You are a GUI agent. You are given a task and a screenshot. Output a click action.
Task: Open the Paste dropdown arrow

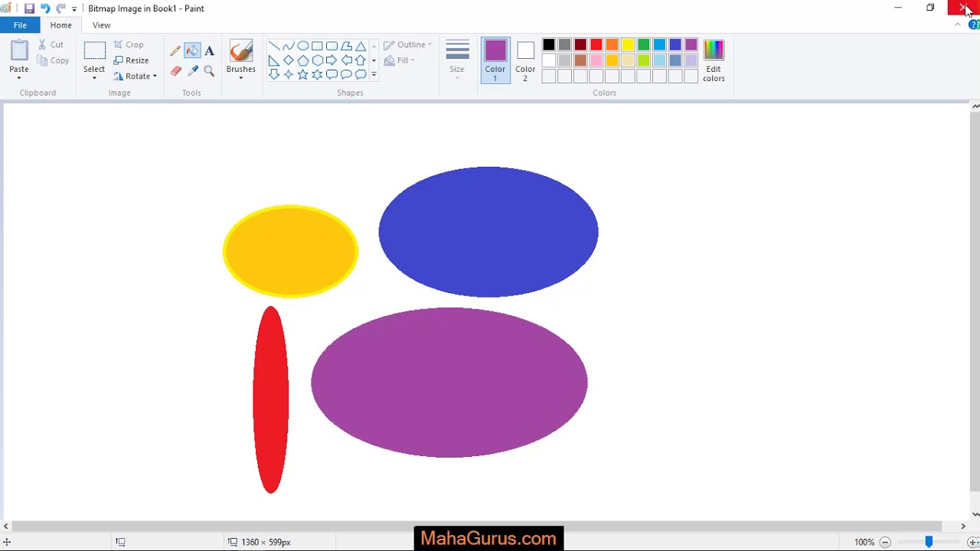[x=19, y=78]
